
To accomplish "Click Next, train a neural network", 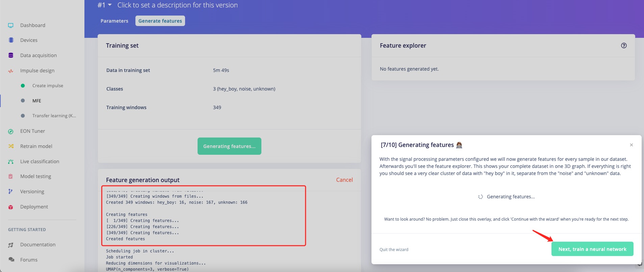I will click(x=592, y=249).
